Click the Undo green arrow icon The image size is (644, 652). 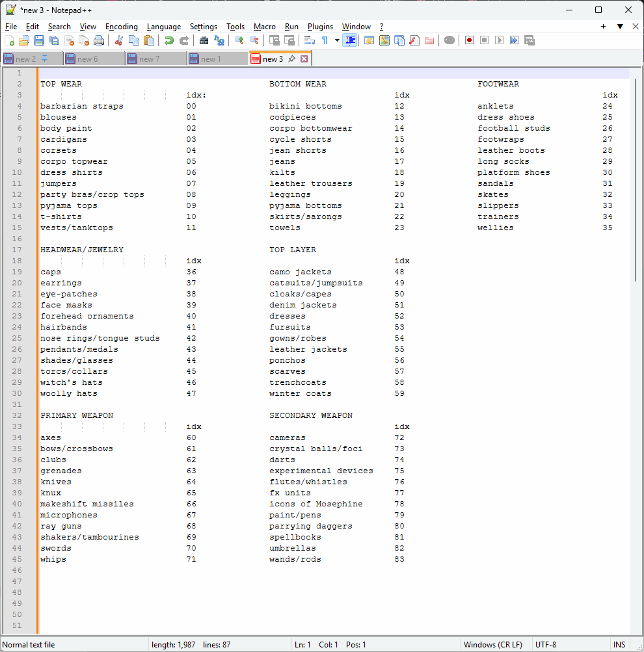(x=168, y=40)
